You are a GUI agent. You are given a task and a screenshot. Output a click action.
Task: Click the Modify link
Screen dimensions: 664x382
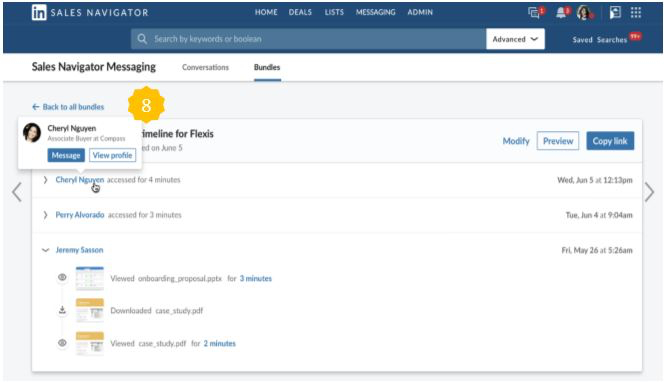coord(516,141)
